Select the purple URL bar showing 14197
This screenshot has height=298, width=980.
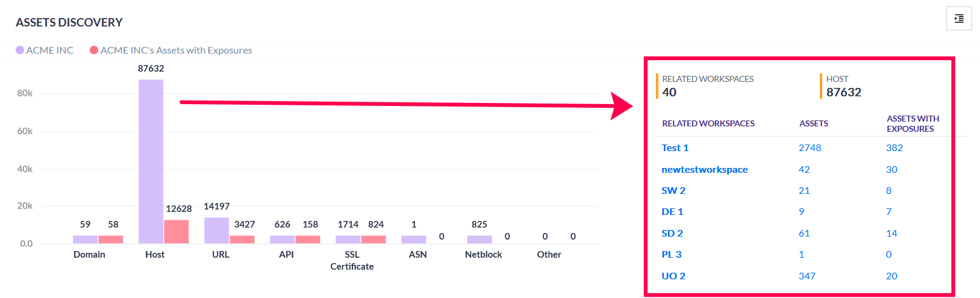click(216, 231)
